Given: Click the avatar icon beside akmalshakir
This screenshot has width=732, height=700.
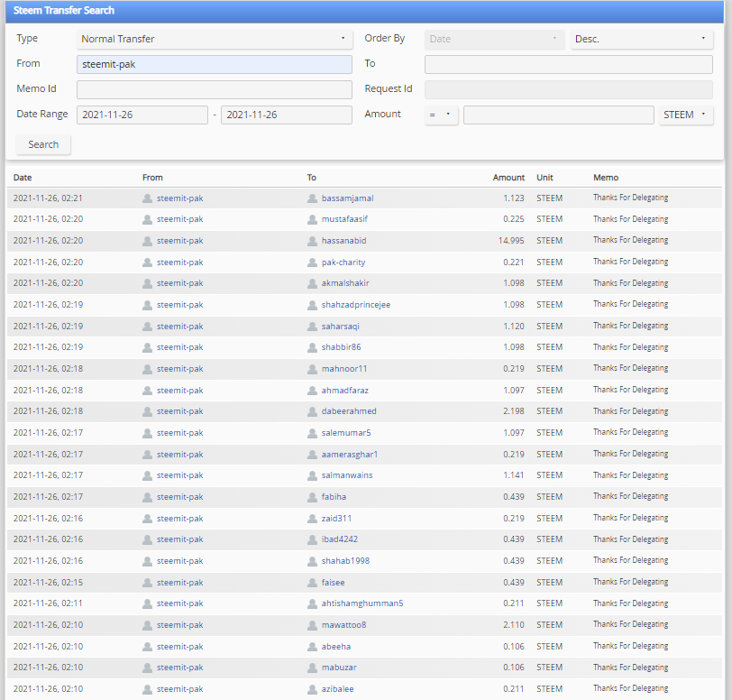Looking at the screenshot, I should pos(312,283).
